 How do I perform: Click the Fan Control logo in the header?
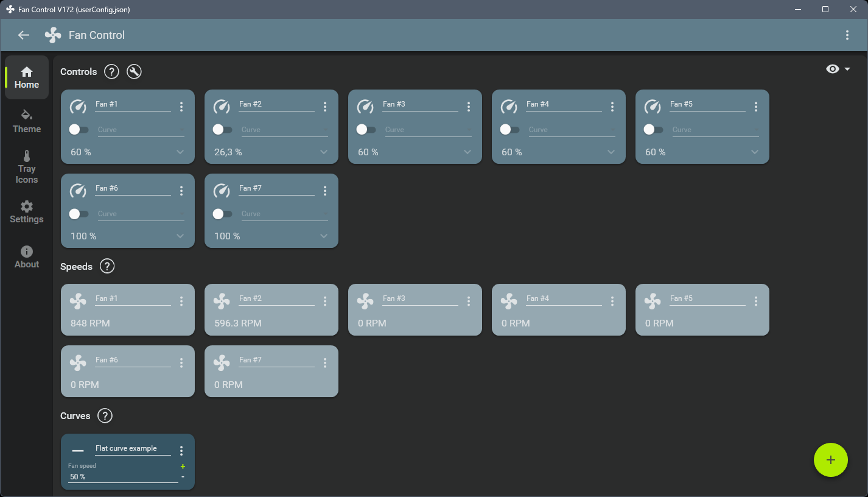(x=53, y=35)
